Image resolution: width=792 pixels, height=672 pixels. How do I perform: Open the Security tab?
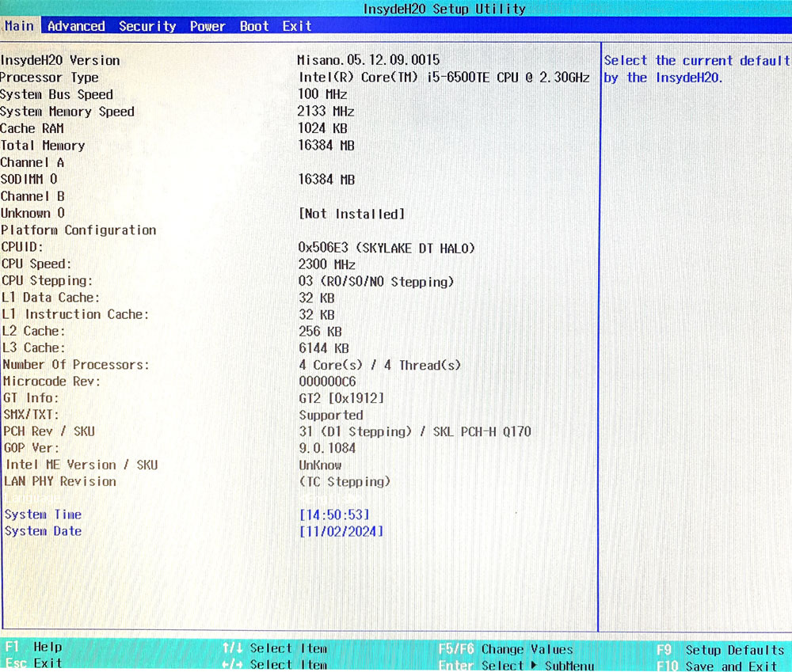pyautogui.click(x=147, y=26)
